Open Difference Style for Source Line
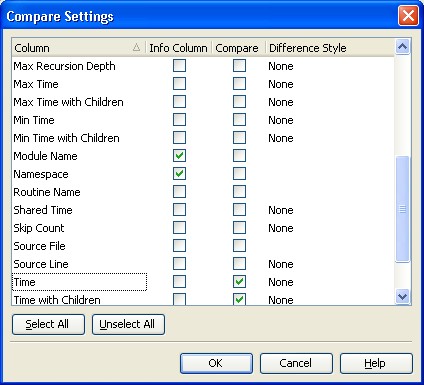 click(x=281, y=264)
